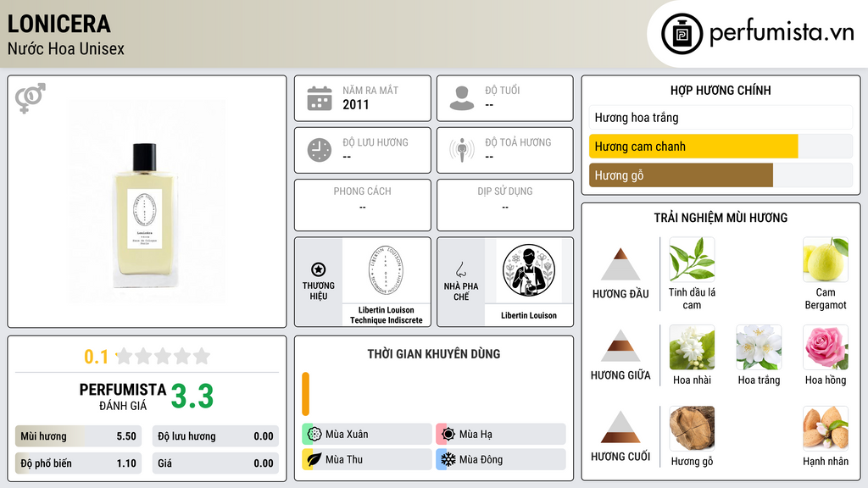868x488 pixels.
Task: Click the Phong cách box
Action: tap(363, 205)
